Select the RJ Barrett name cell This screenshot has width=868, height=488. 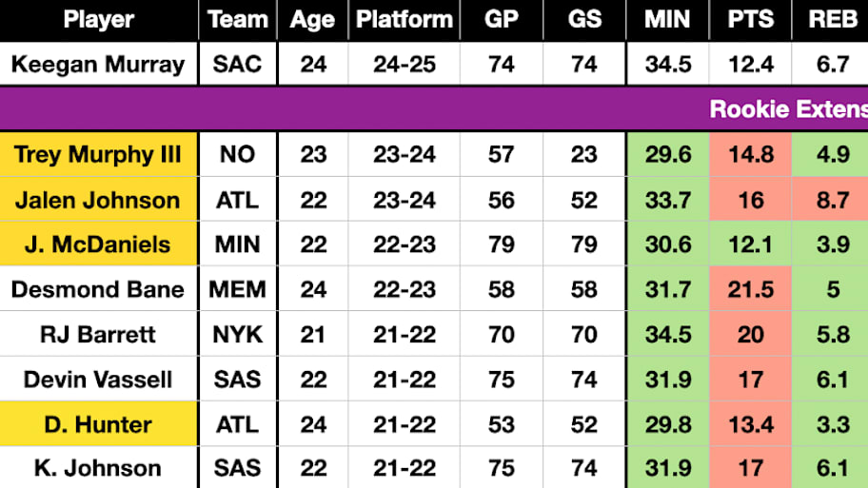[99, 334]
